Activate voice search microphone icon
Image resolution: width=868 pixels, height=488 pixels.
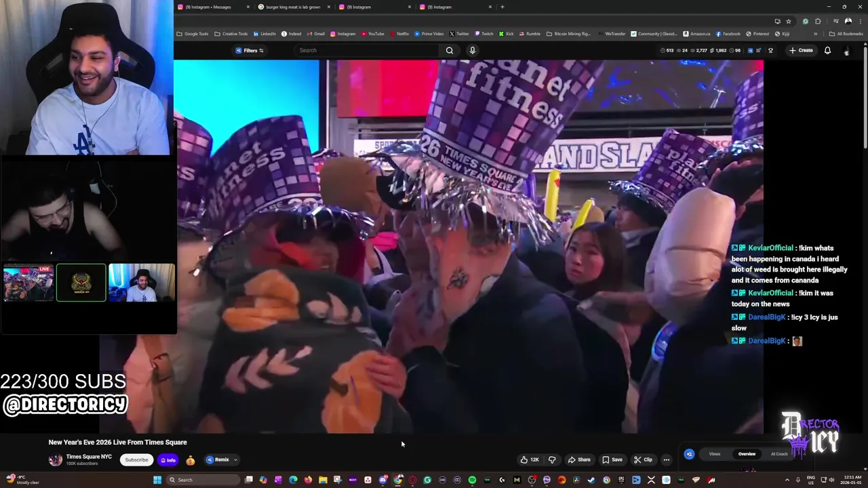[473, 50]
